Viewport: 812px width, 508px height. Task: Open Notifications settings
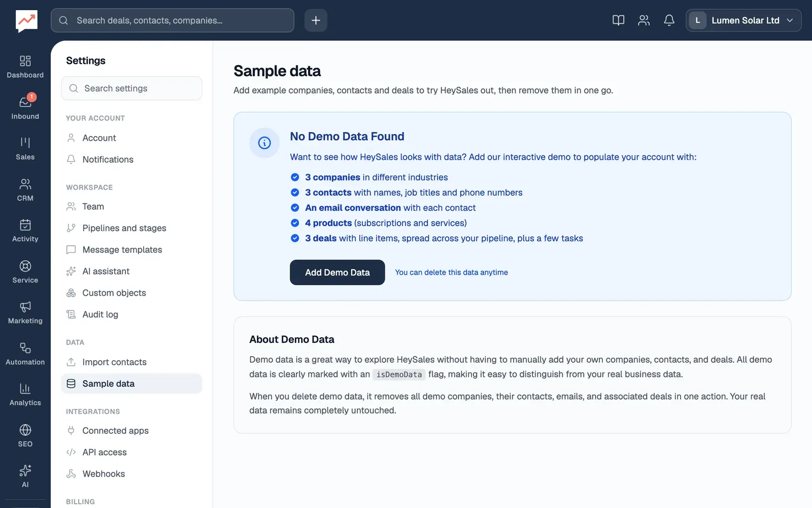[131, 160]
